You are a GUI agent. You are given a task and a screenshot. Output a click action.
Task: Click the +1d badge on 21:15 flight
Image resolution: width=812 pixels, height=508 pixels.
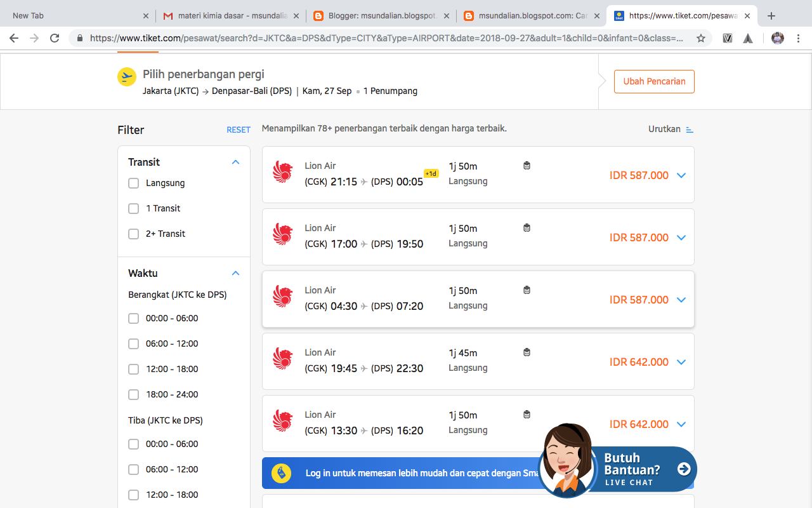pos(431,173)
